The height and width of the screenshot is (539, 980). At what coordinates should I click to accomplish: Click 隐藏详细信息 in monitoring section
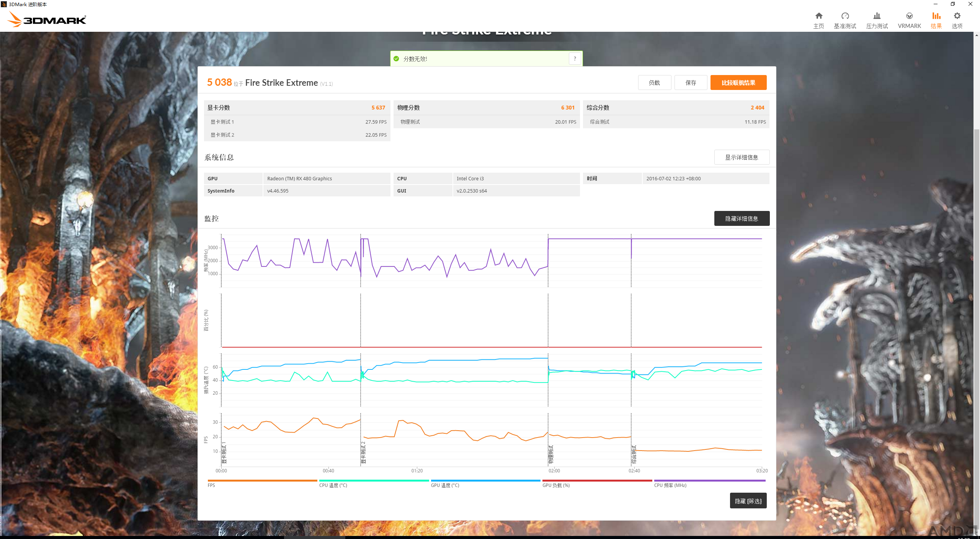tap(742, 219)
